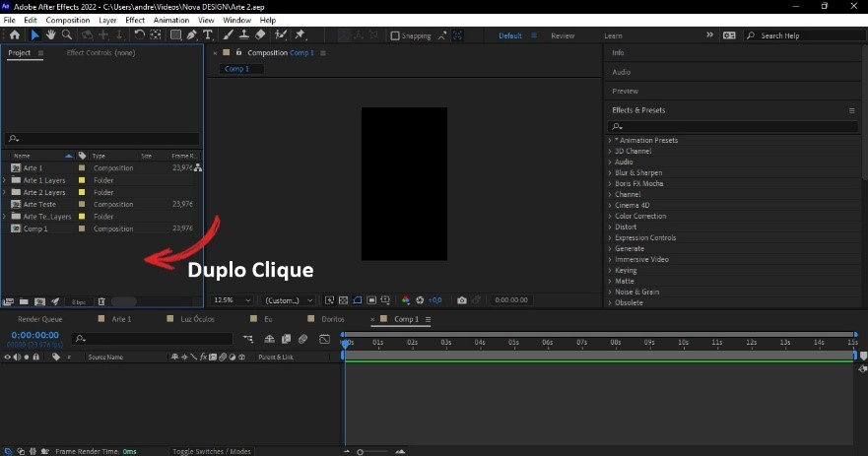Toggle the frame blending switch in timeline
The image size is (868, 456).
286,339
